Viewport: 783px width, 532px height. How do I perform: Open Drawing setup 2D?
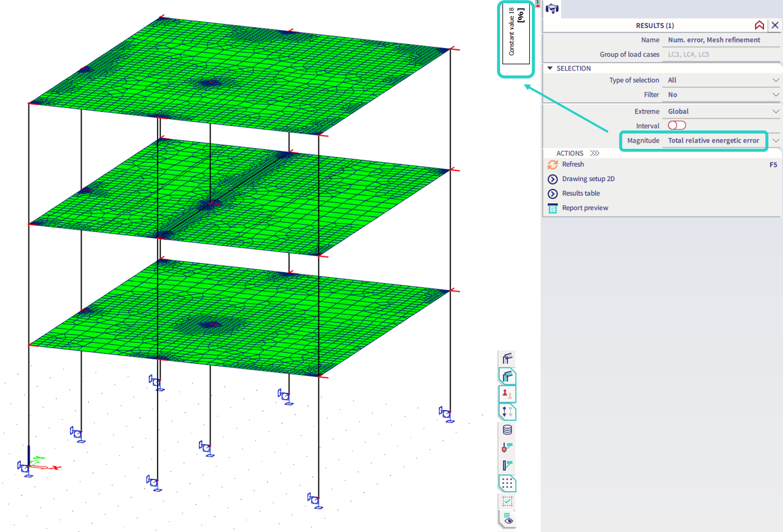pos(588,179)
